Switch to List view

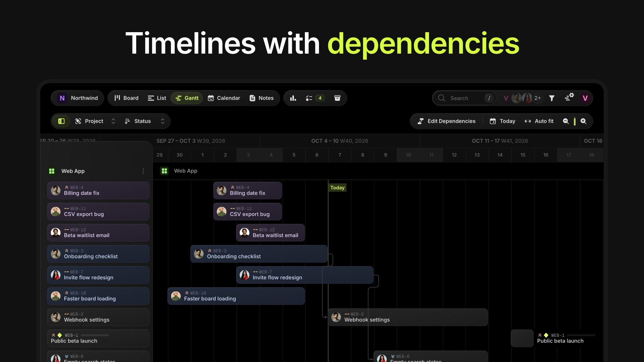coord(157,98)
